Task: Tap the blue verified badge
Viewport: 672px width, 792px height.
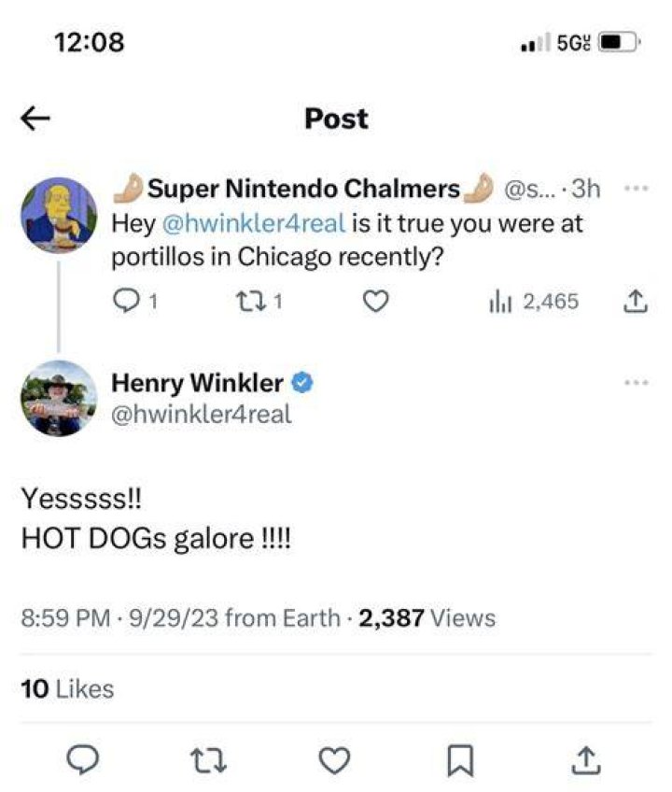Action: pos(301,382)
